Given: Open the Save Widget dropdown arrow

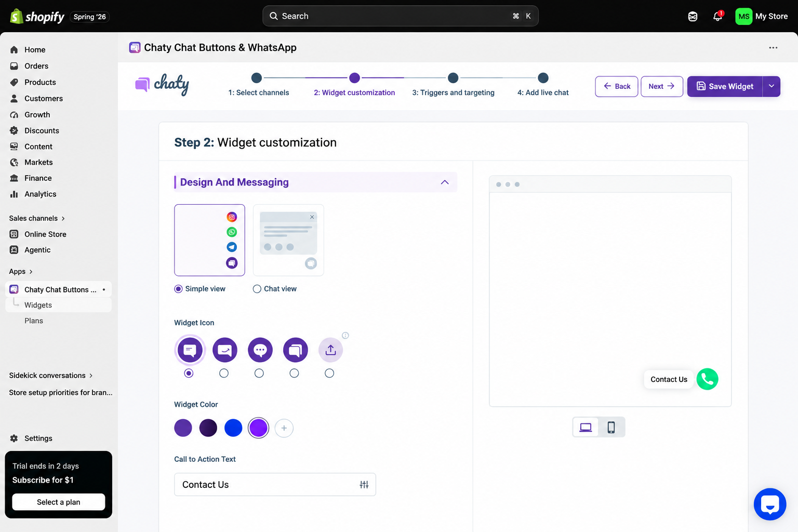Looking at the screenshot, I should click(772, 86).
